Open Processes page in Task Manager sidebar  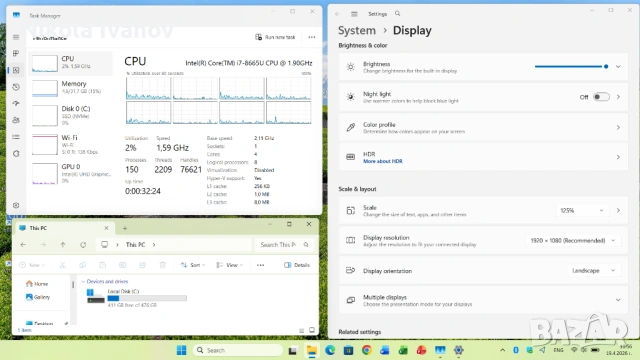[16, 53]
